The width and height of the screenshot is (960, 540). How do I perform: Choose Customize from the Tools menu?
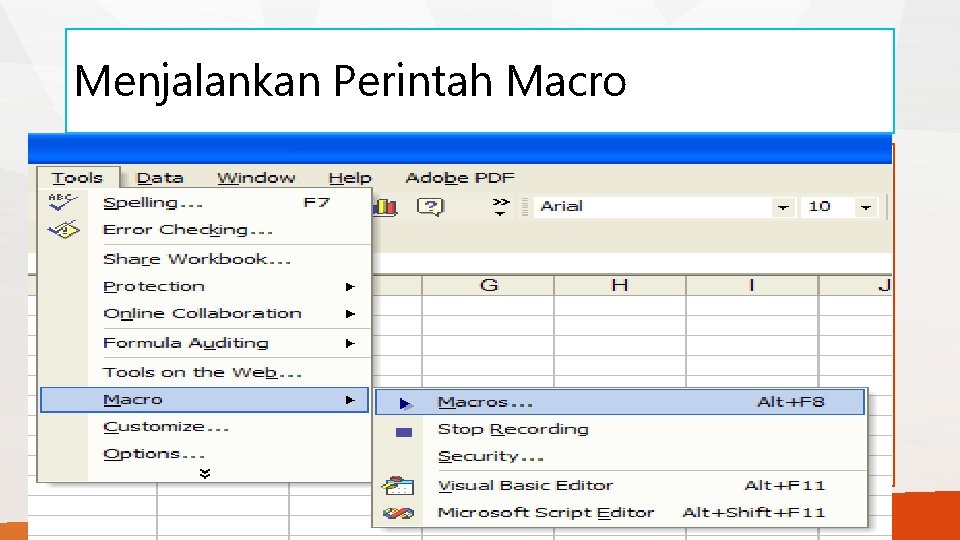[204, 427]
